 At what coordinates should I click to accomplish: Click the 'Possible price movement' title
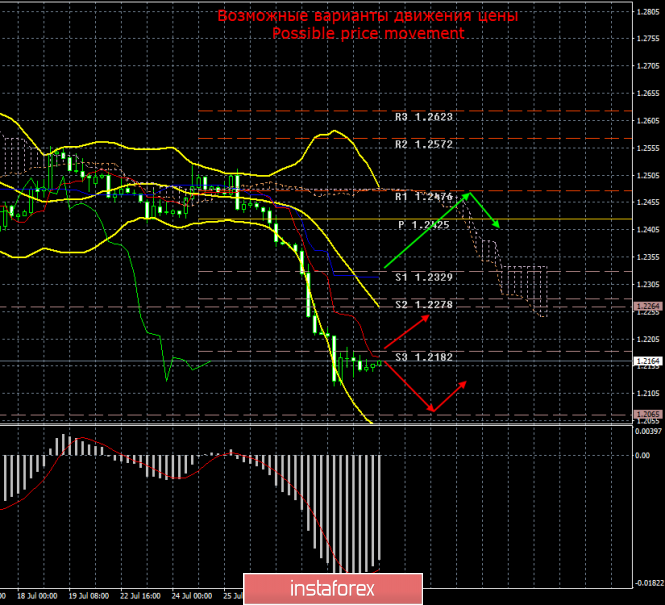368,33
